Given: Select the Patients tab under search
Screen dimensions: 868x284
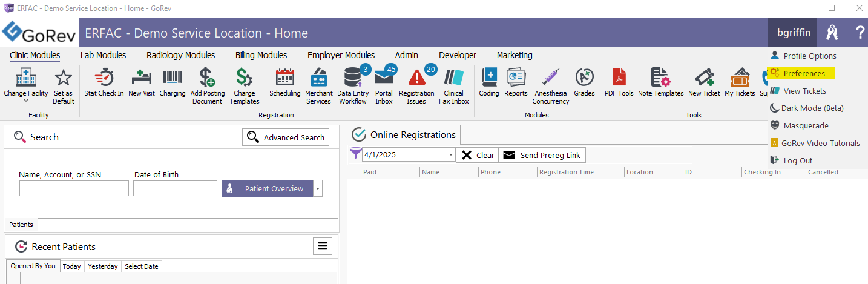Looking at the screenshot, I should pyautogui.click(x=21, y=225).
